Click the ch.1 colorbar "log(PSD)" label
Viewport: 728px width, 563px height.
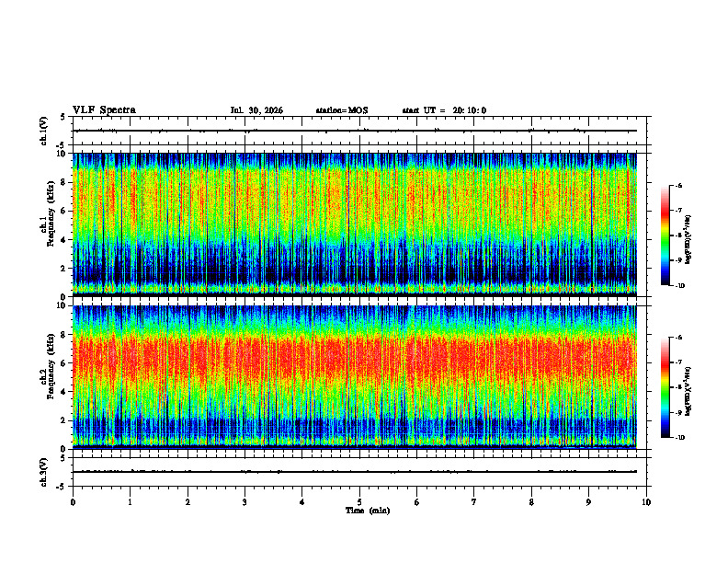[x=688, y=240]
